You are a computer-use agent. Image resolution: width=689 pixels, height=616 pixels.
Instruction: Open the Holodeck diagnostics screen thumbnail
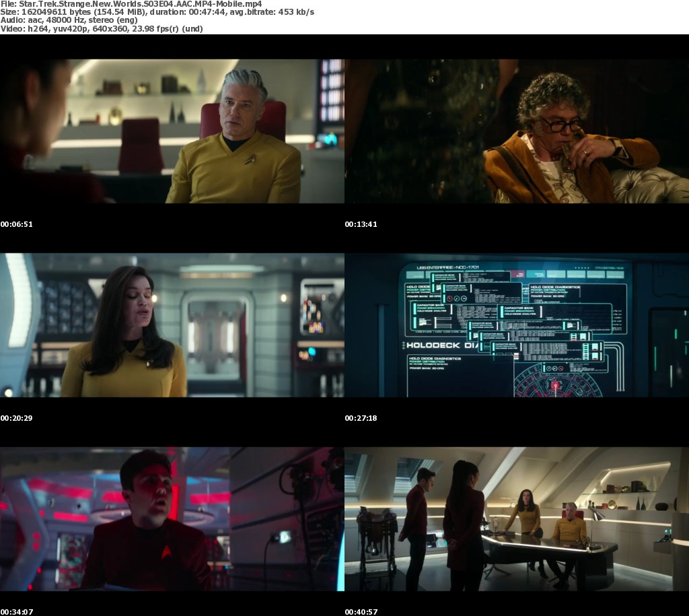point(517,325)
